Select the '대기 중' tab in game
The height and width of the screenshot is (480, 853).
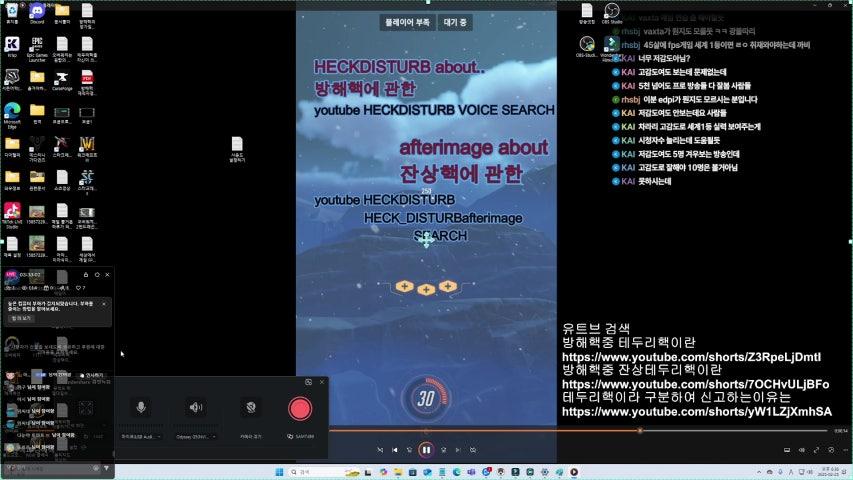455,22
